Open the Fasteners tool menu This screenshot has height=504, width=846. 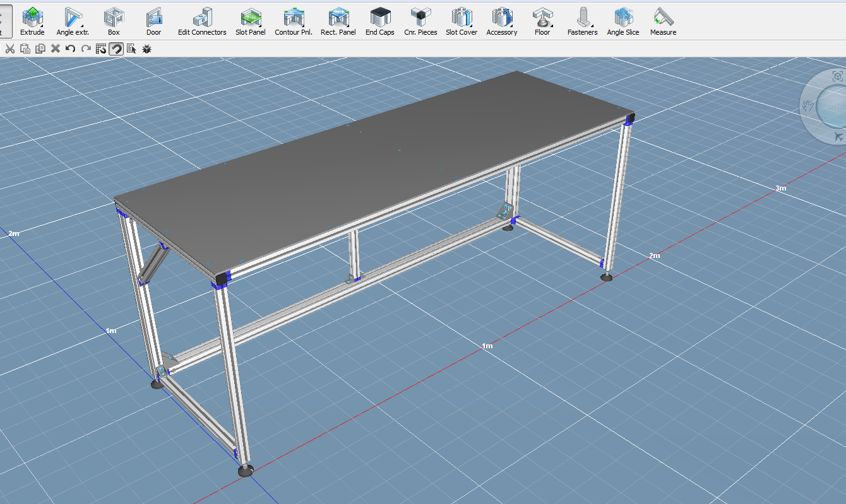coord(582,20)
